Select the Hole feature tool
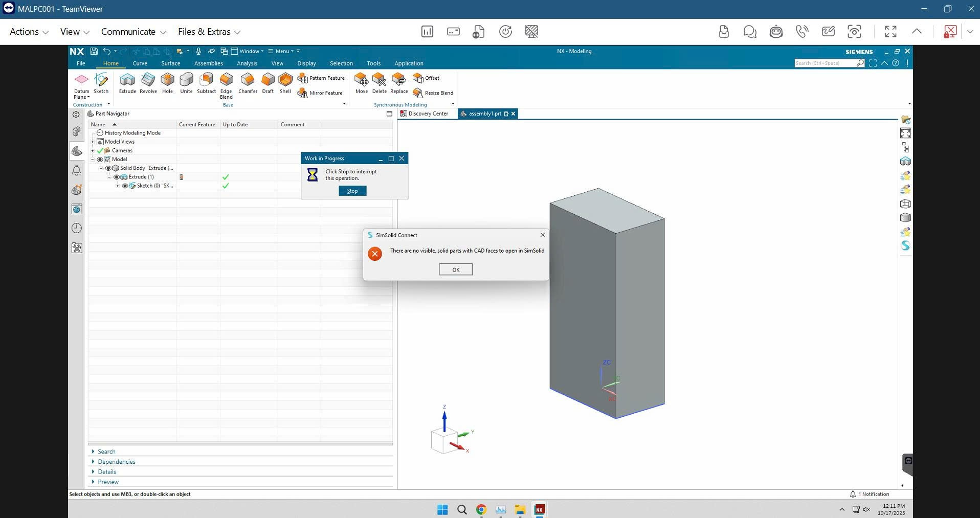The height and width of the screenshot is (518, 980). (167, 83)
